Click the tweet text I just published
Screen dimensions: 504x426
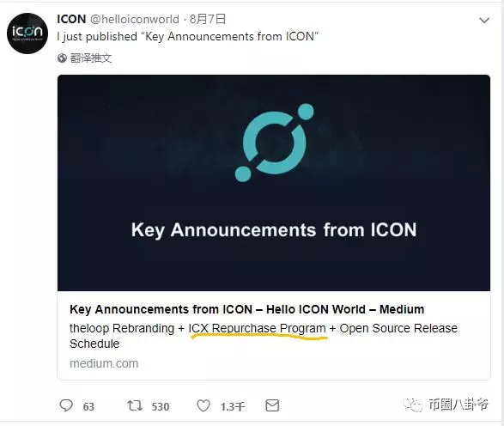[188, 36]
